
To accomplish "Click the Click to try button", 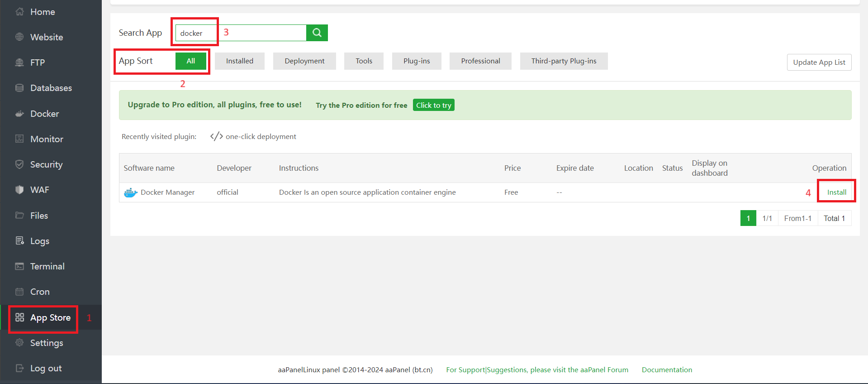I will point(433,105).
